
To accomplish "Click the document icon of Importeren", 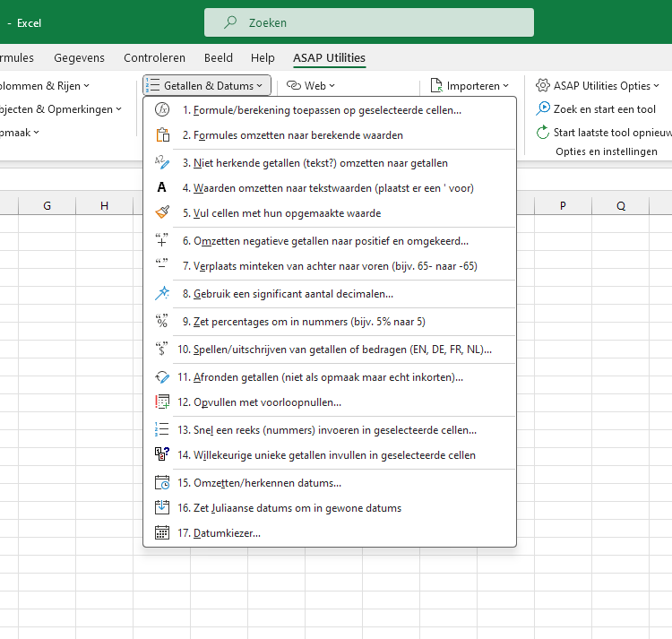I will click(x=436, y=85).
